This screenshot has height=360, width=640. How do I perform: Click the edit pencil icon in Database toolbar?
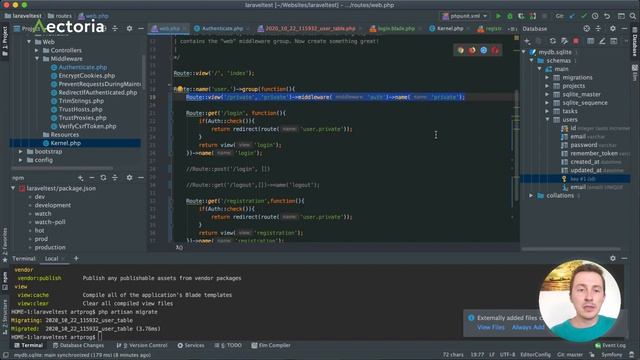(x=602, y=41)
